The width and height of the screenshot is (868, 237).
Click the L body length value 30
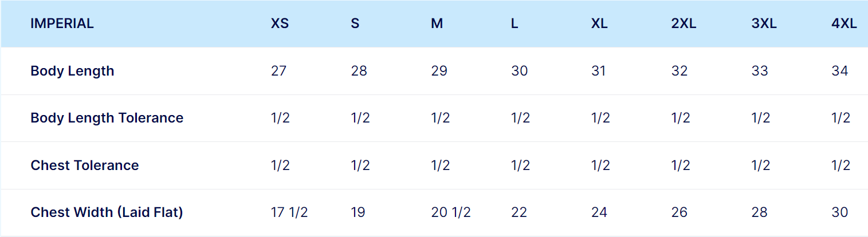[x=519, y=71]
